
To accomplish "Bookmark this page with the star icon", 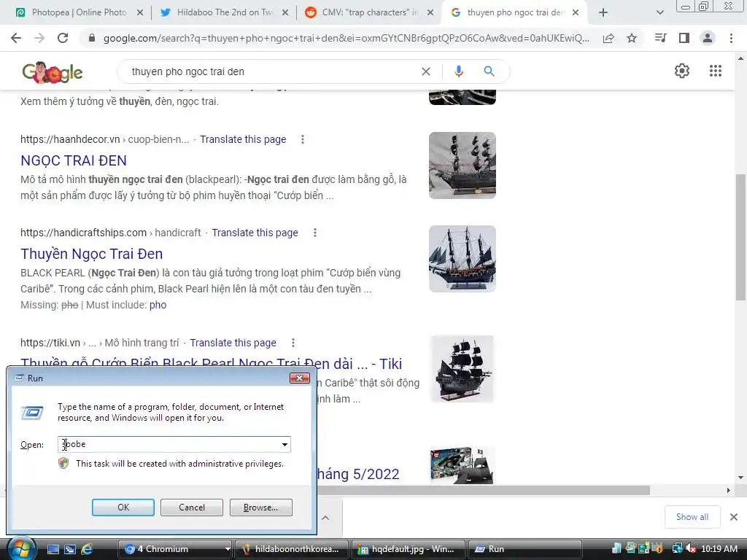I will pos(632,38).
